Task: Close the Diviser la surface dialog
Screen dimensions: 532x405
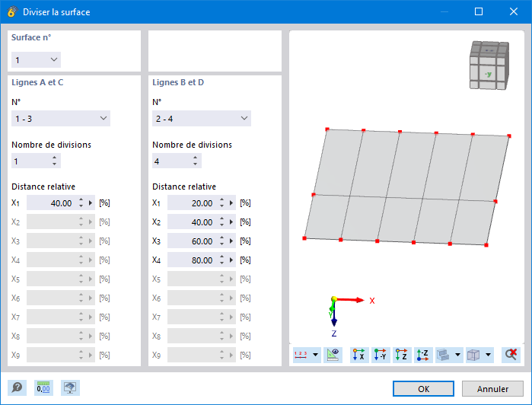Action: pyautogui.click(x=513, y=12)
